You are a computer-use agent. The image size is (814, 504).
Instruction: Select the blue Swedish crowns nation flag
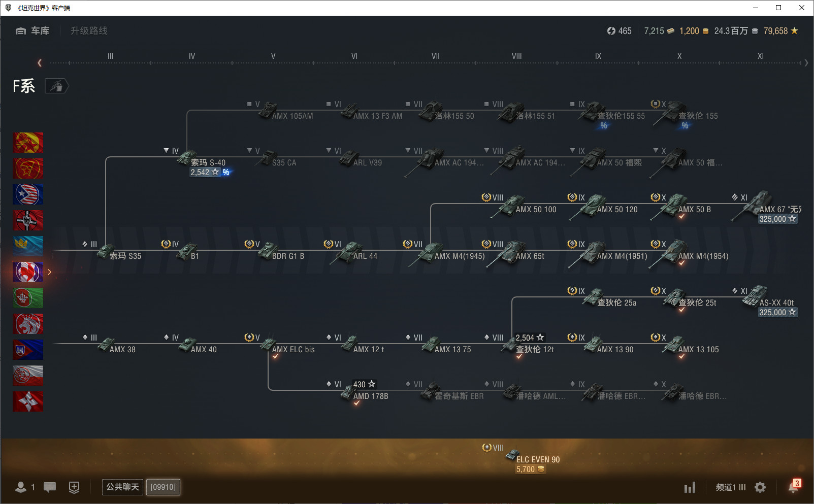[x=28, y=246]
